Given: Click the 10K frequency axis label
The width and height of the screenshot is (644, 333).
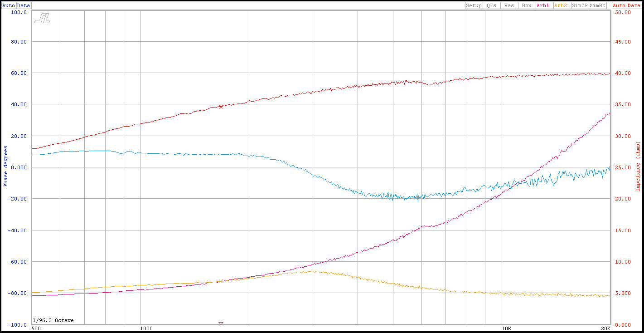Looking at the screenshot, I should click(506, 328).
